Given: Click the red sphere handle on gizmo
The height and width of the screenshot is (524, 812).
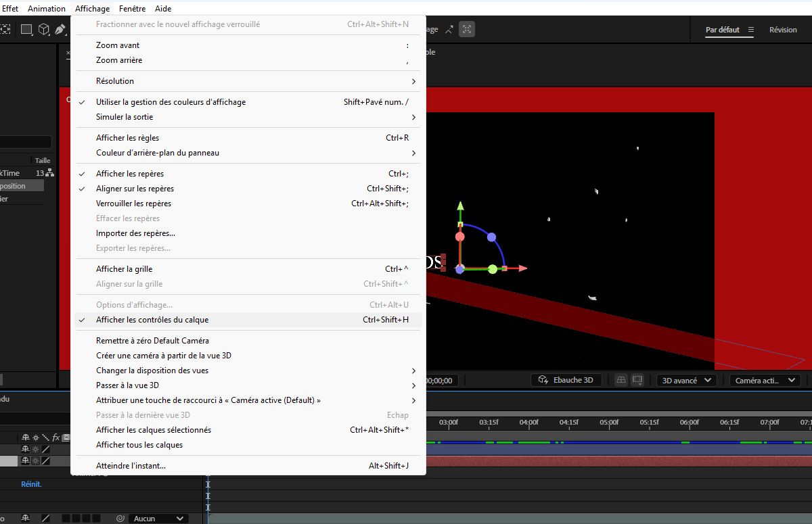Looking at the screenshot, I should click(x=460, y=237).
